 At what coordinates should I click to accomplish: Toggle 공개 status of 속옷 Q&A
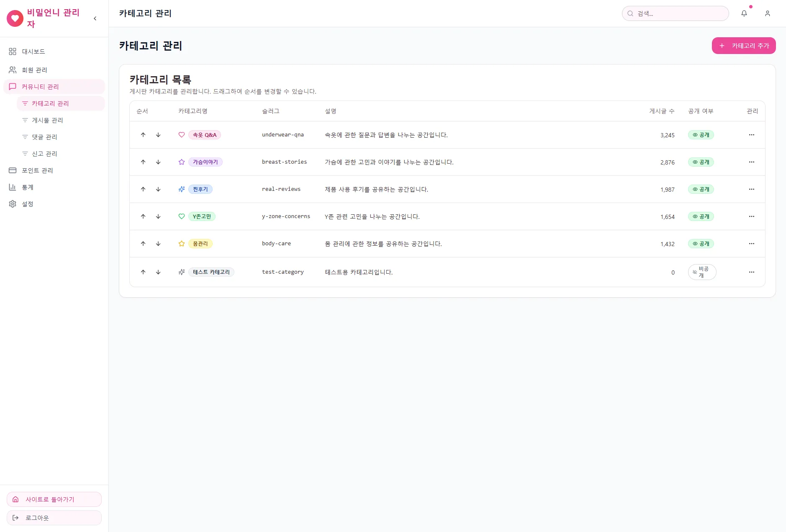click(x=701, y=135)
